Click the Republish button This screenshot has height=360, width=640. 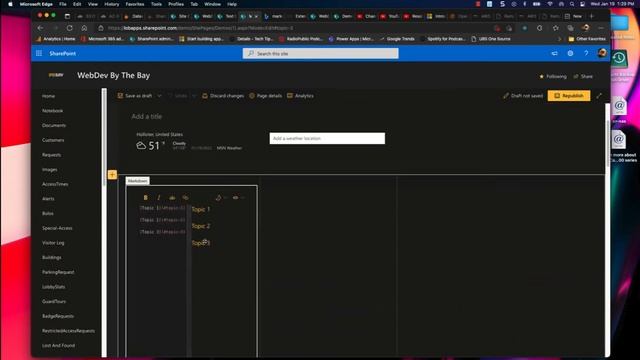click(x=569, y=96)
